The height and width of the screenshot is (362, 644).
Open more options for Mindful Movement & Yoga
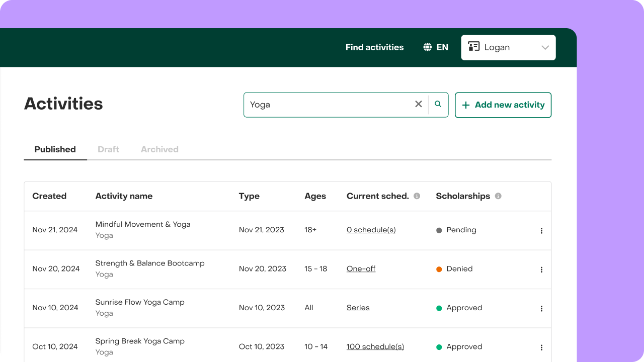[x=541, y=231]
